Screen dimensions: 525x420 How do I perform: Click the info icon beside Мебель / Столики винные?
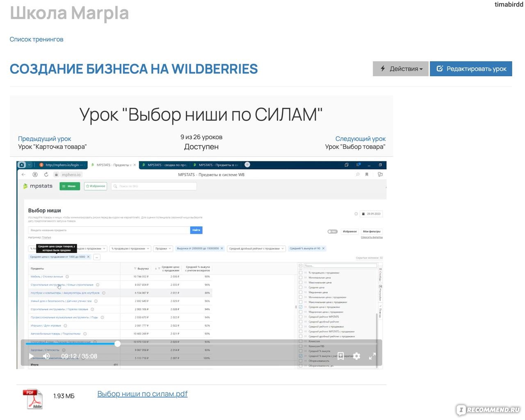(67, 277)
